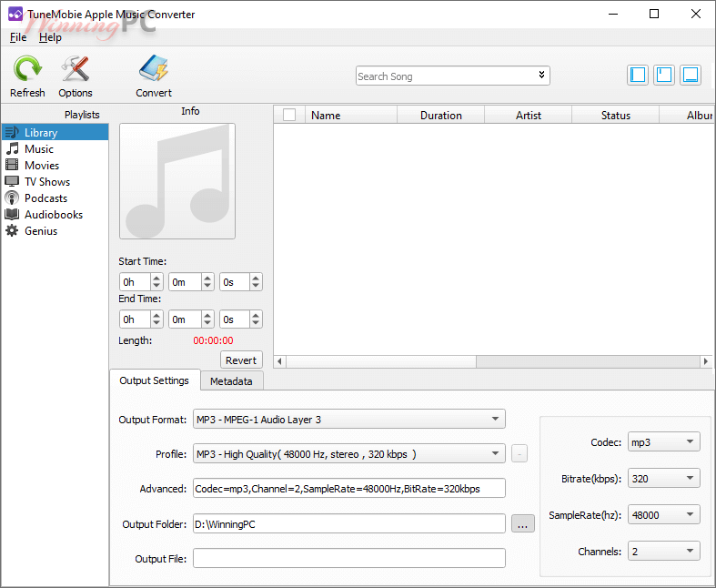
Task: Click in the Advanced codec settings field
Action: point(348,488)
